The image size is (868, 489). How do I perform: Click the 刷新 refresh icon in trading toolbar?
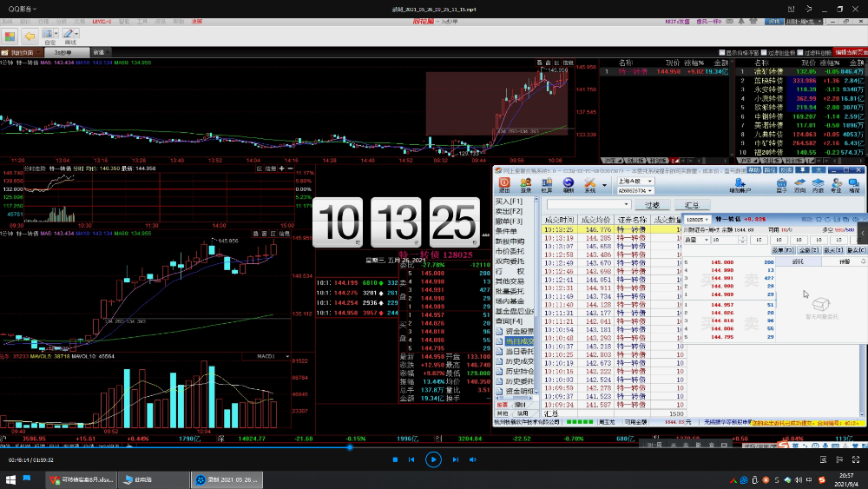[x=568, y=184]
